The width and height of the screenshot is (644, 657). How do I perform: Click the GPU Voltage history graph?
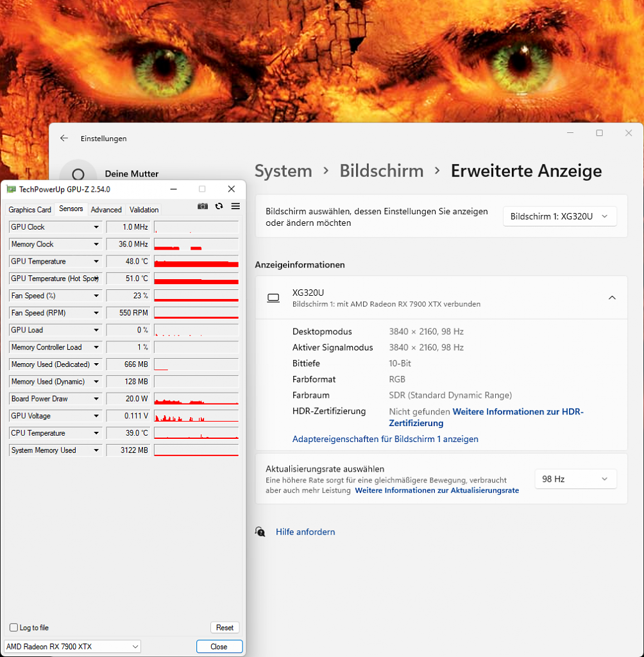196,416
